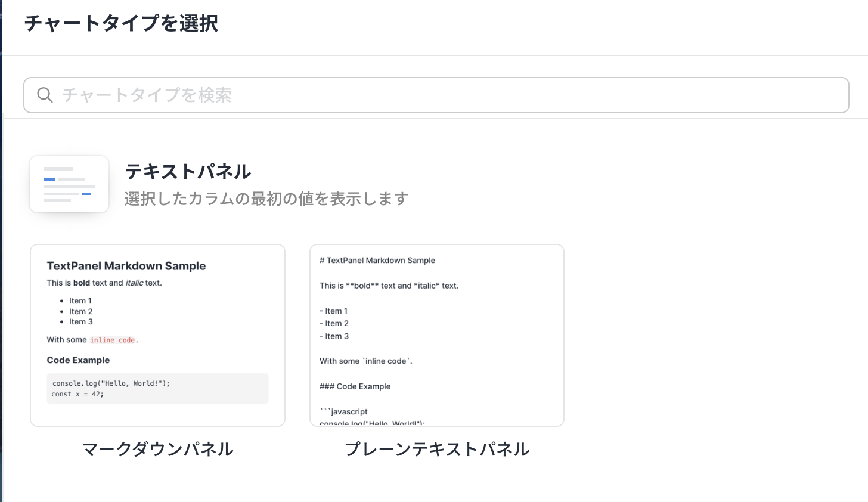Choose the マークダウンパネル preview thumbnail
Image resolution: width=868 pixels, height=502 pixels.
pyautogui.click(x=158, y=336)
